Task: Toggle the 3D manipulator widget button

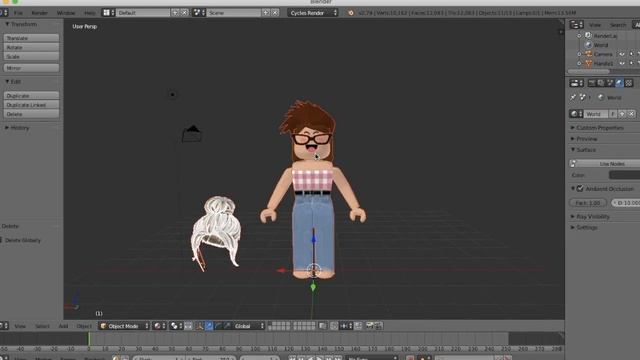Action: (x=200, y=326)
